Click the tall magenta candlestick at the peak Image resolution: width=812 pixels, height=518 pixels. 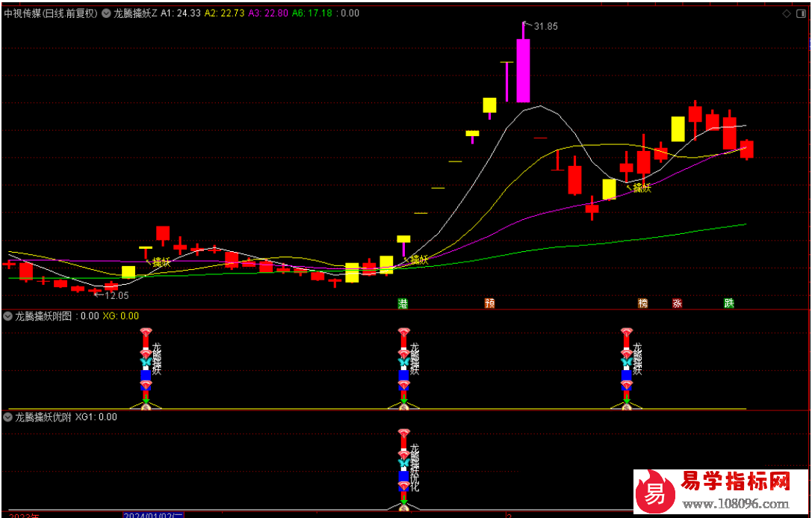[523, 70]
